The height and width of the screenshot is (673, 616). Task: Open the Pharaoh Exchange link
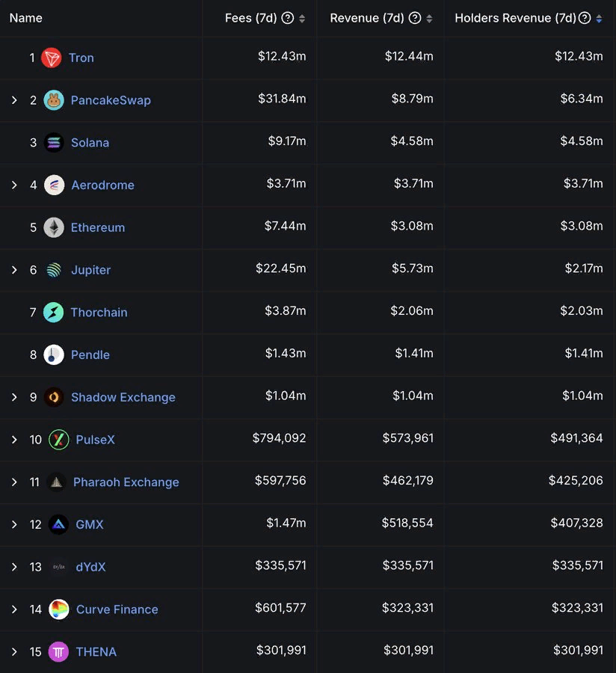point(126,482)
